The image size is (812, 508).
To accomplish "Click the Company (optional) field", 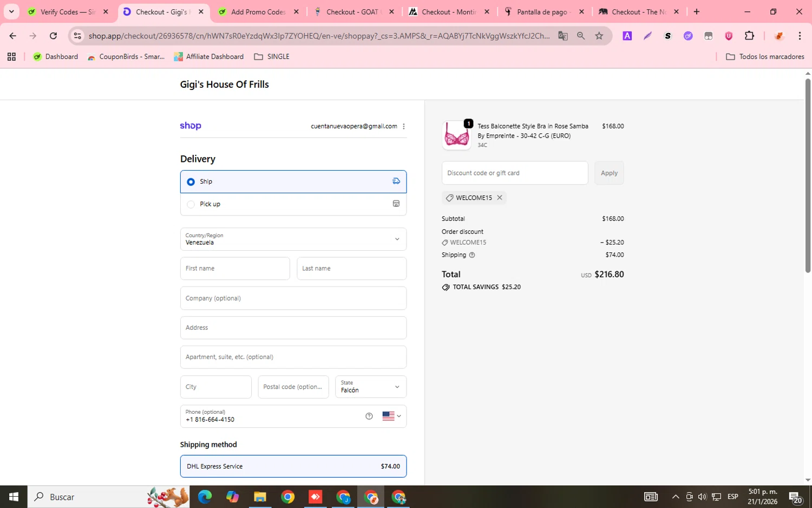I will pyautogui.click(x=293, y=298).
